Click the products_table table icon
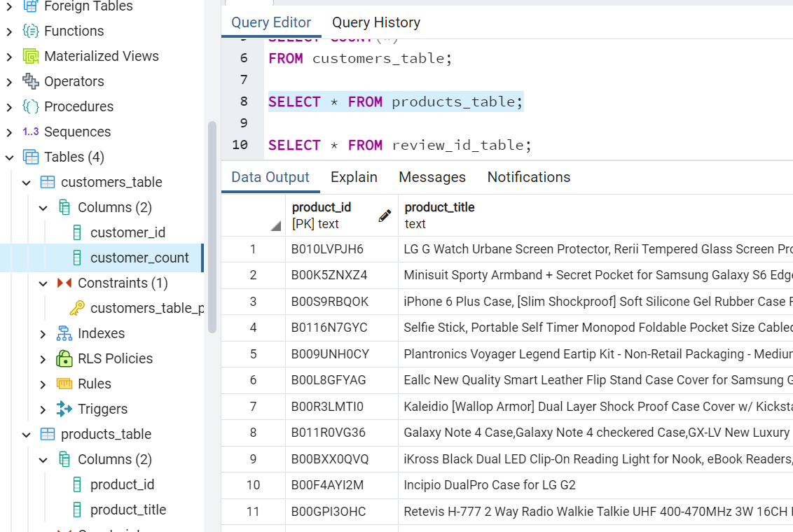This screenshot has width=793, height=532. 48,434
